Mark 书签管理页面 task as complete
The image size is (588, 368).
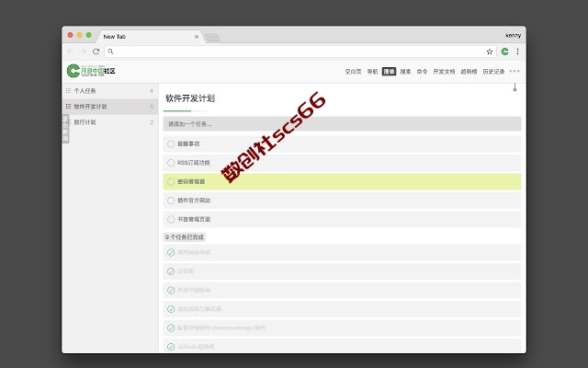tap(171, 219)
